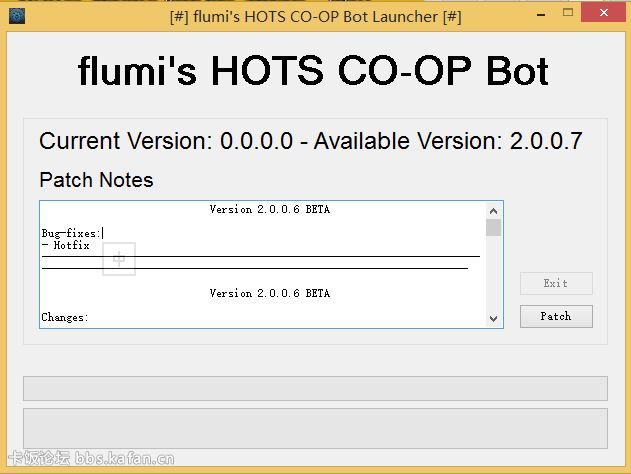Click the 'Bug-fixes:' line in patch notes

70,233
